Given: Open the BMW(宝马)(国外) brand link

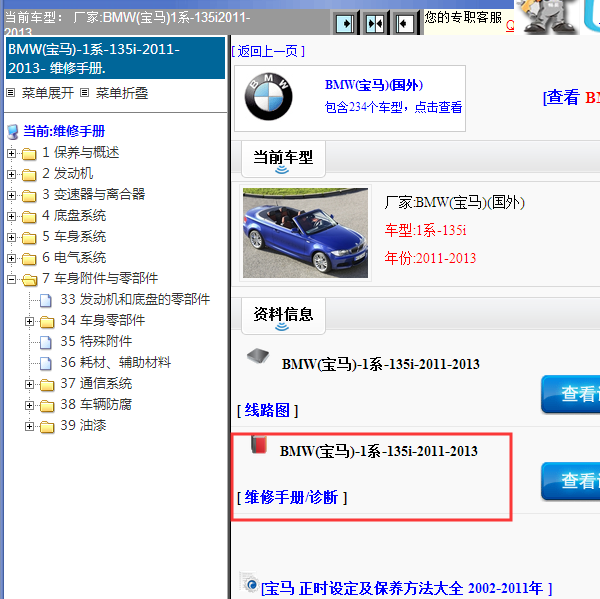Looking at the screenshot, I should (373, 85).
